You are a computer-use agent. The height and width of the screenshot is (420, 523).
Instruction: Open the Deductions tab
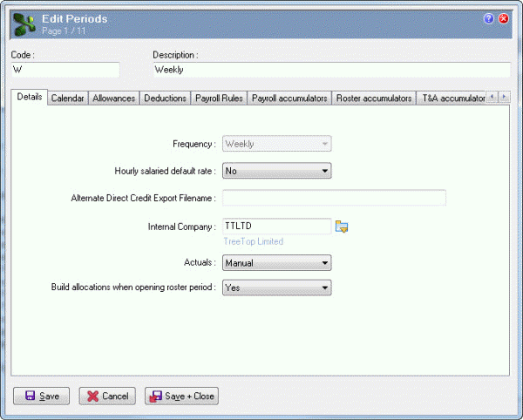click(x=165, y=98)
